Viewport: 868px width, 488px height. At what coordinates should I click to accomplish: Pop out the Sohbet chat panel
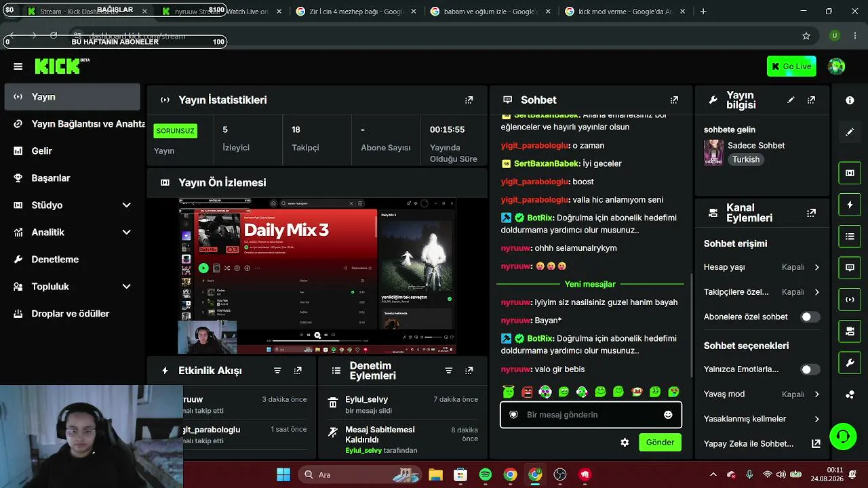pyautogui.click(x=674, y=100)
